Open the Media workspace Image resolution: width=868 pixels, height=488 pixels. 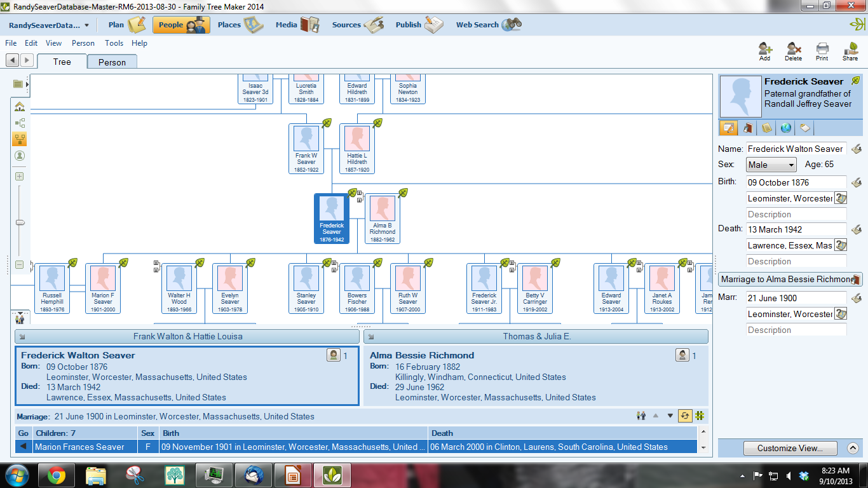297,25
